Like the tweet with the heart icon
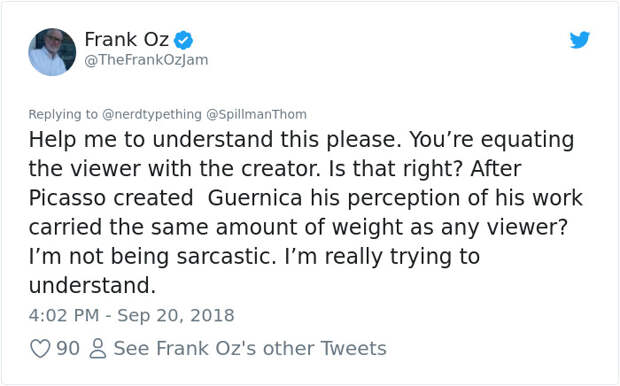The height and width of the screenshot is (386, 620). coord(40,348)
